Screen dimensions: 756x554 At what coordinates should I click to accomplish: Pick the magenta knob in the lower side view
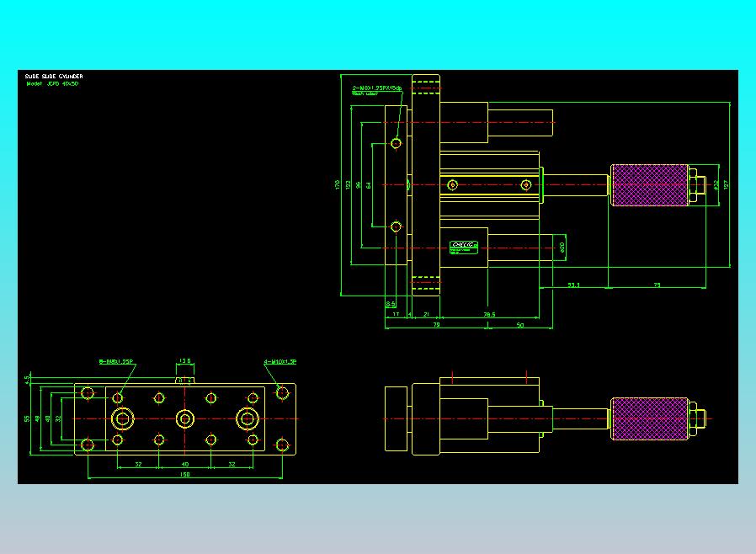649,418
